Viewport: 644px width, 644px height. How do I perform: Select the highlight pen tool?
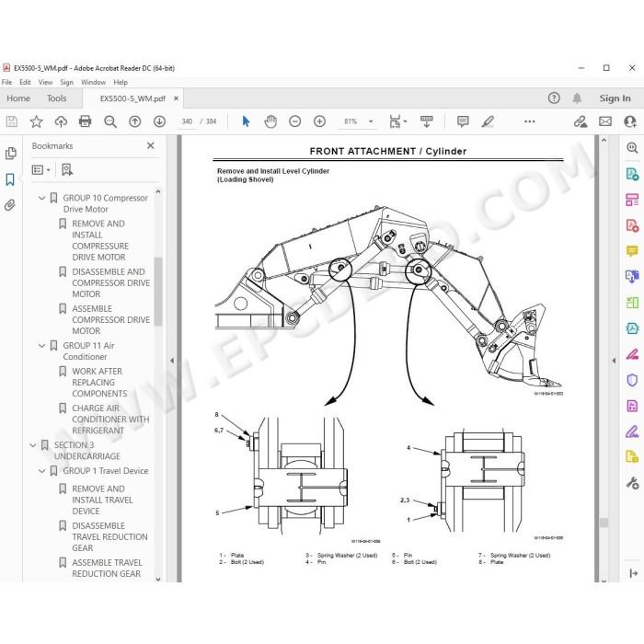(488, 121)
